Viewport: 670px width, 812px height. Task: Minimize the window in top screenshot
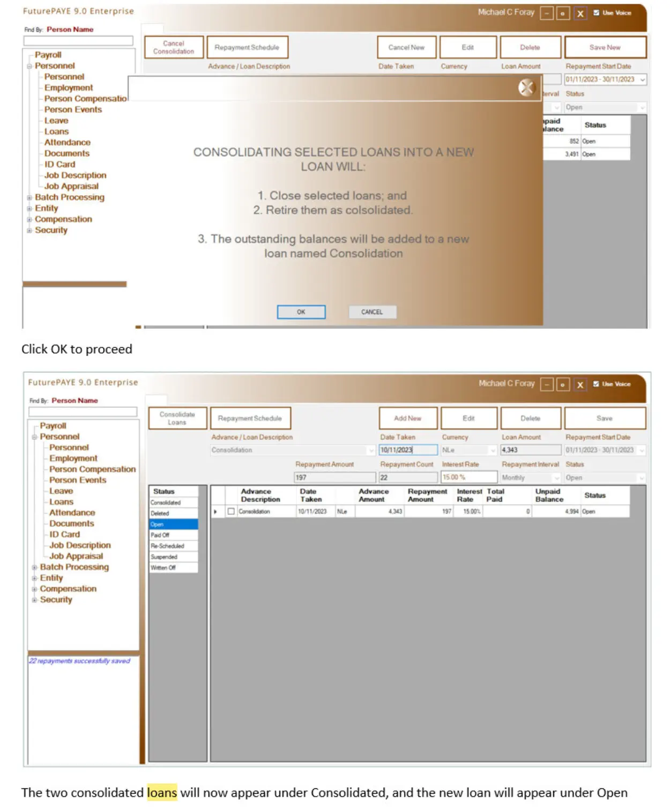tap(546, 13)
